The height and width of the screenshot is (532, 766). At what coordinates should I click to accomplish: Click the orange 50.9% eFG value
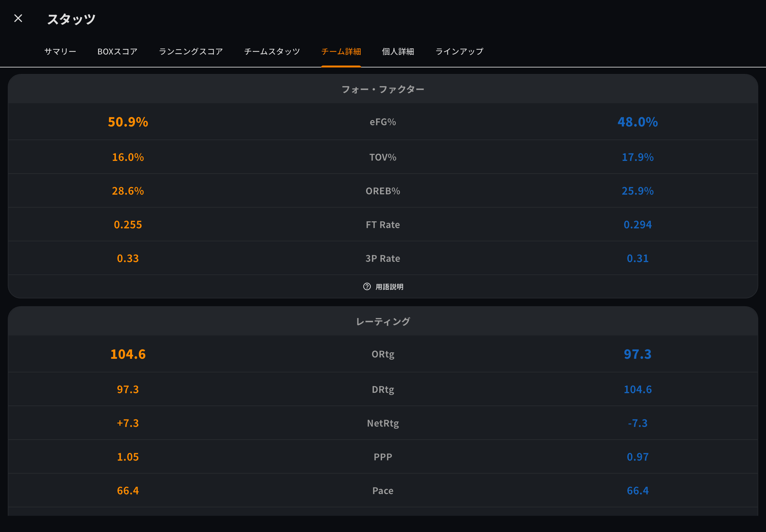click(128, 122)
